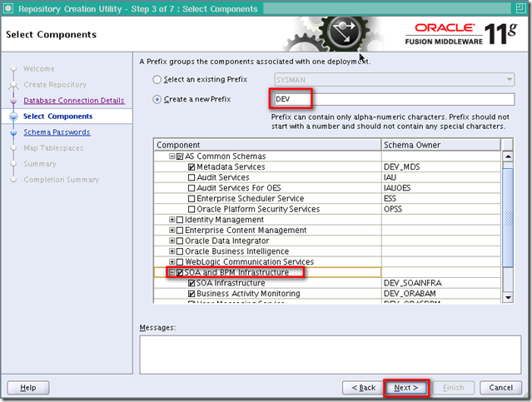Click the DEV_ORABAM schema owner cell
The height and width of the screenshot is (402, 532).
point(440,293)
